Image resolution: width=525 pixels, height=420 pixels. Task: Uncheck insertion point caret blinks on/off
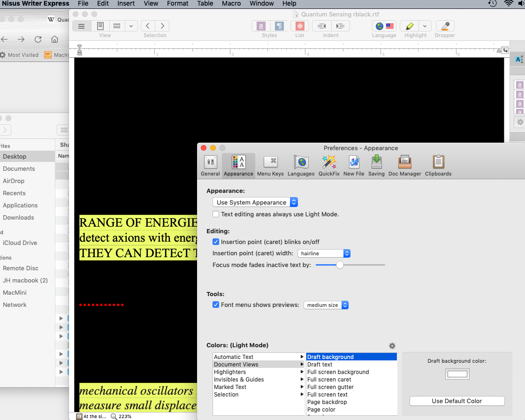tap(215, 242)
